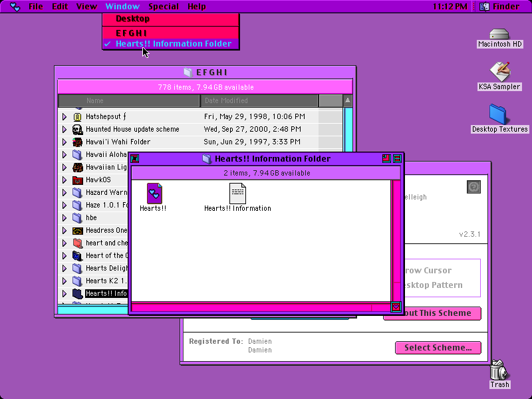Open the Edit menu
The image size is (532, 399).
[60, 7]
